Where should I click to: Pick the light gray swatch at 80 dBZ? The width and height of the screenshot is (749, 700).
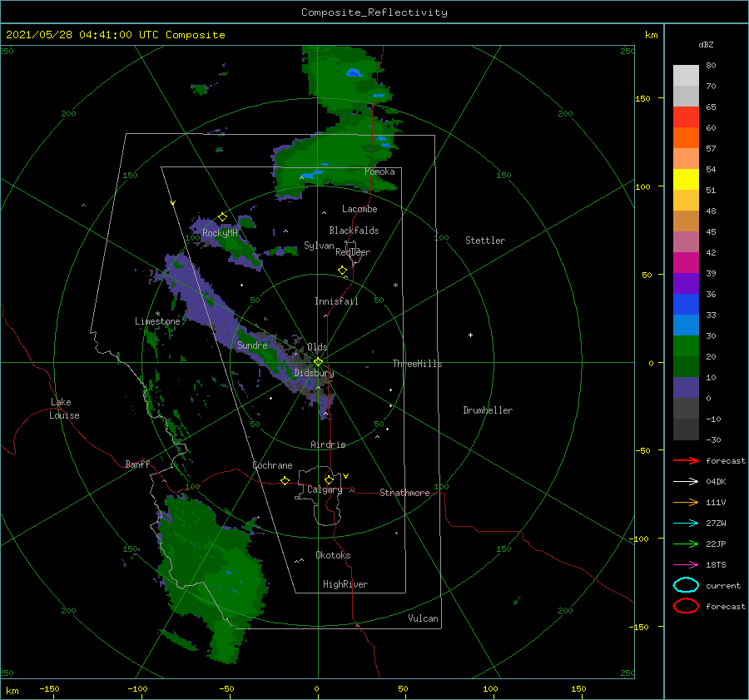pyautogui.click(x=686, y=76)
